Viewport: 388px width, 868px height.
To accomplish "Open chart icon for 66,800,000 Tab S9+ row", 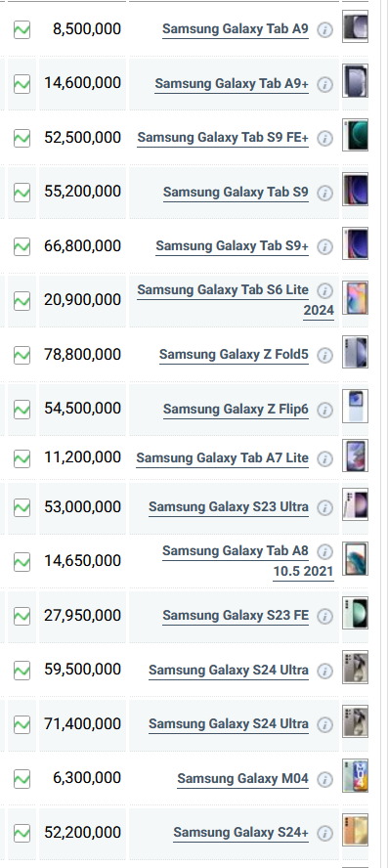I will tap(22, 246).
